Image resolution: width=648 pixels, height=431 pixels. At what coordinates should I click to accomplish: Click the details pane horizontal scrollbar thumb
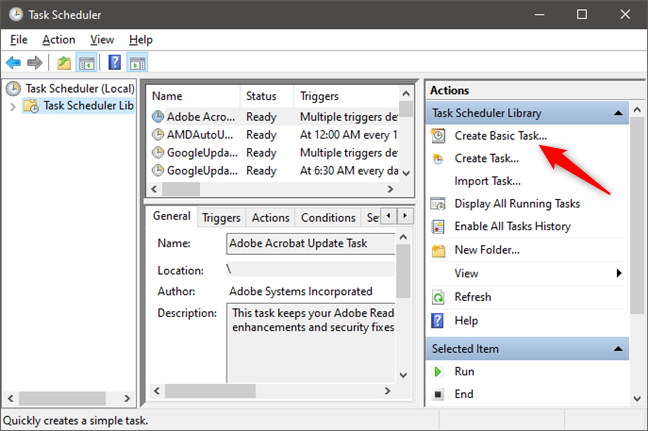(210, 391)
